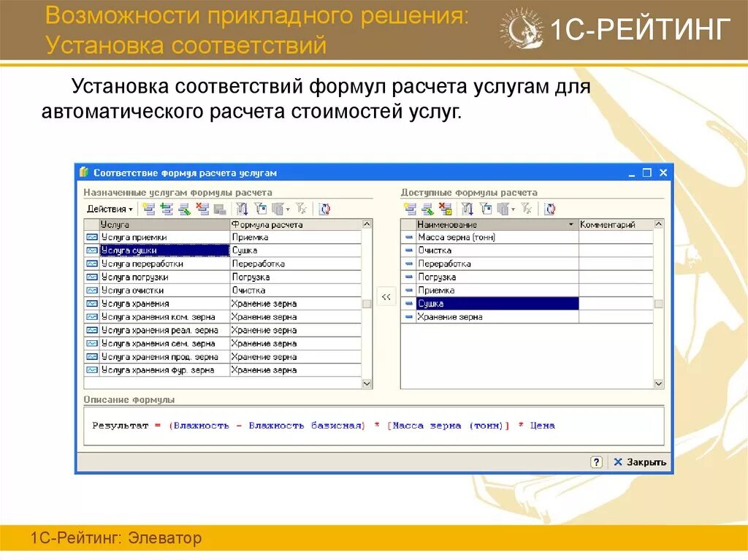Click Add by copying icon in assigned formulas toolbar
Image resolution: width=748 pixels, height=560 pixels.
click(x=167, y=209)
